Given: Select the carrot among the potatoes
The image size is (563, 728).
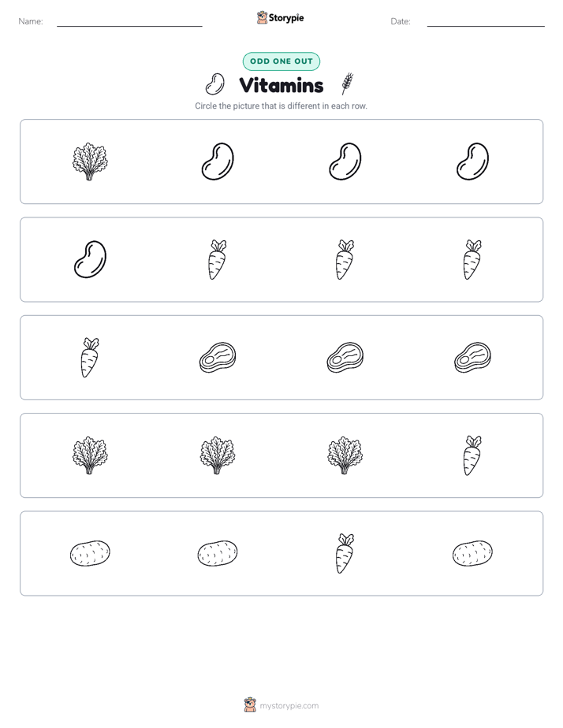Looking at the screenshot, I should (345, 553).
